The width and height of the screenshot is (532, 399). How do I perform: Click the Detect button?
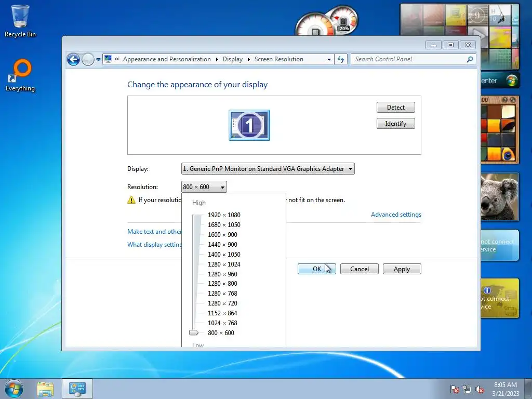[x=395, y=107]
